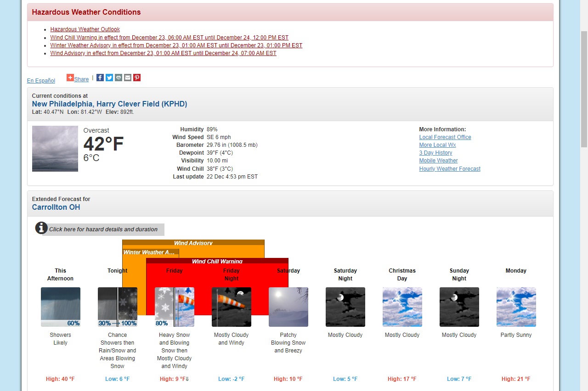
Task: Click the Share plus icon
Action: (x=70, y=78)
